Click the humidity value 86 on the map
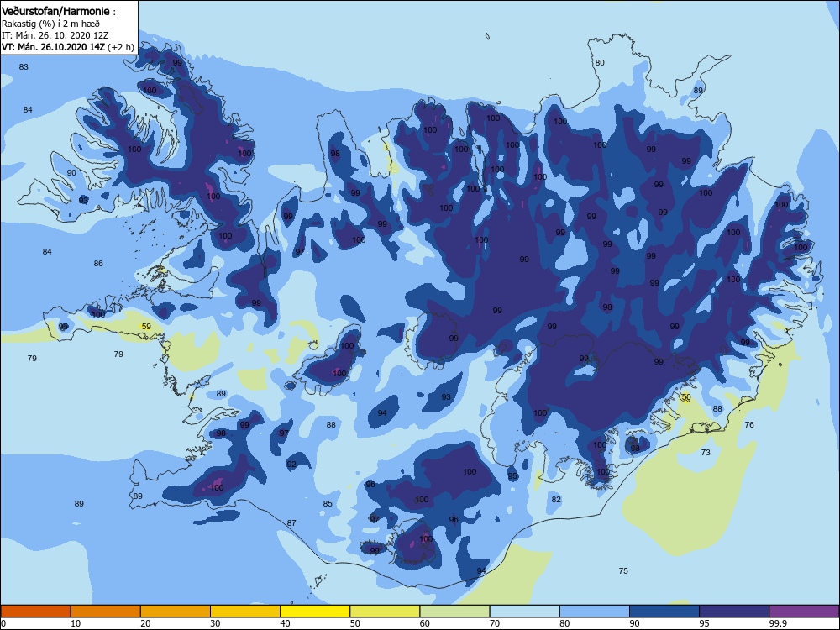 pos(98,264)
